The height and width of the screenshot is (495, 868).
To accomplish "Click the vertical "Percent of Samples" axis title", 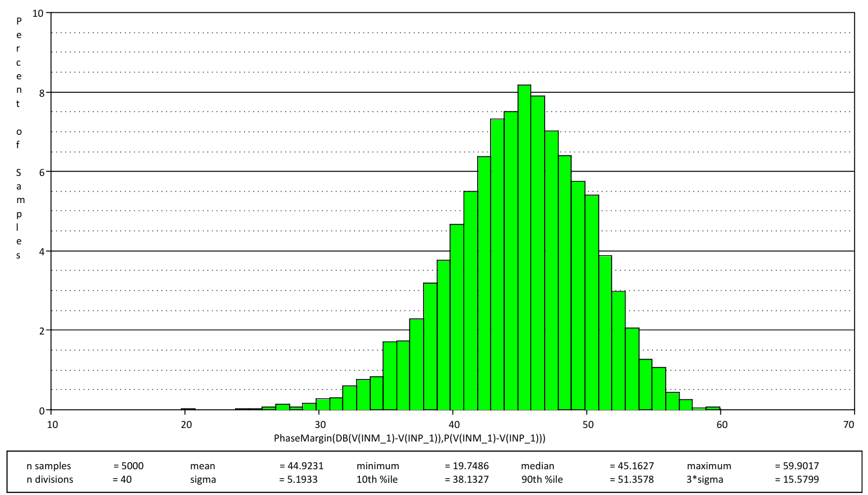I will [19, 138].
